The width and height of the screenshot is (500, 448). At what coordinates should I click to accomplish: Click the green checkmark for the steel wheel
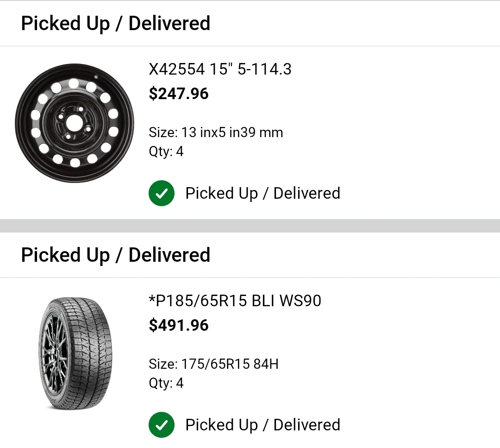[x=162, y=194]
